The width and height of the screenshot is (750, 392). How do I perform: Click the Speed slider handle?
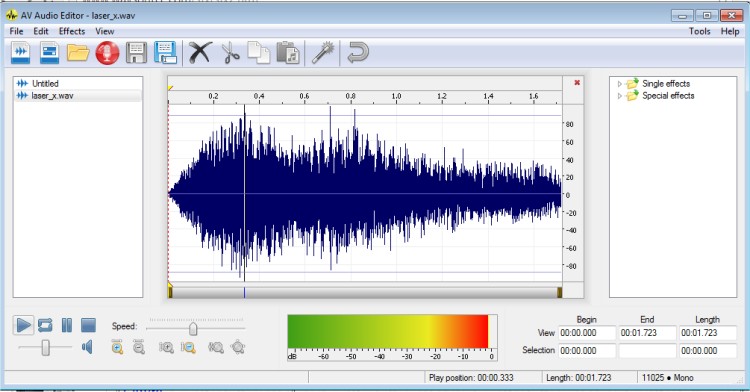click(x=193, y=328)
